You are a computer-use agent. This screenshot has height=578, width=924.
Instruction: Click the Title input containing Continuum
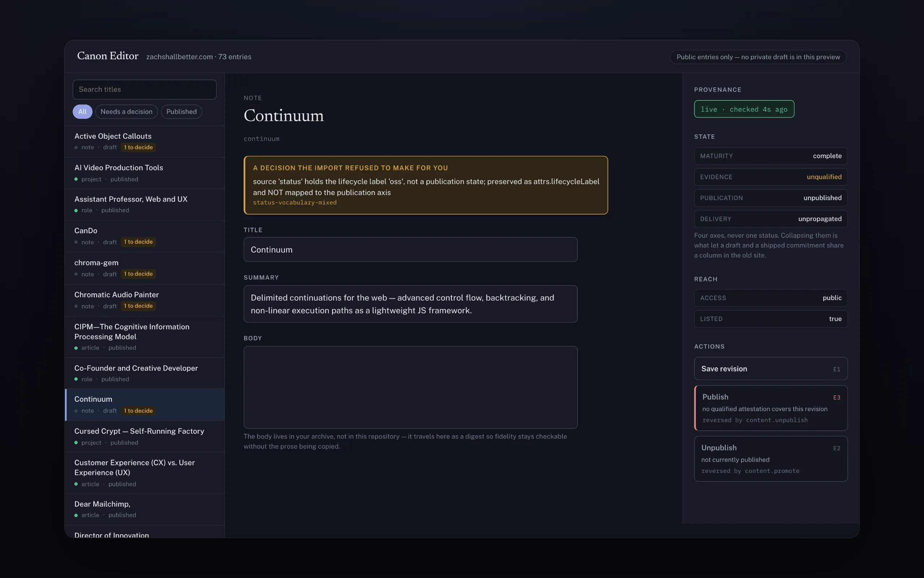pyautogui.click(x=410, y=250)
